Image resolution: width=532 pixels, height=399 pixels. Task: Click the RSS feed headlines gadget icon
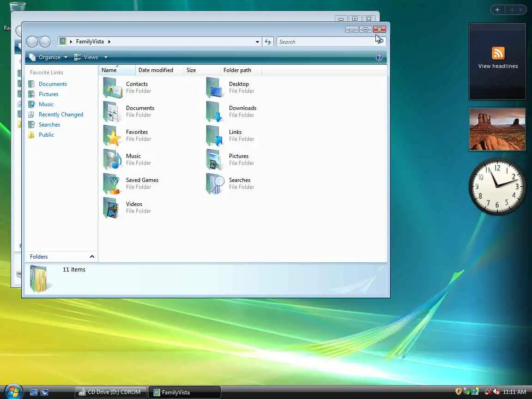498,53
